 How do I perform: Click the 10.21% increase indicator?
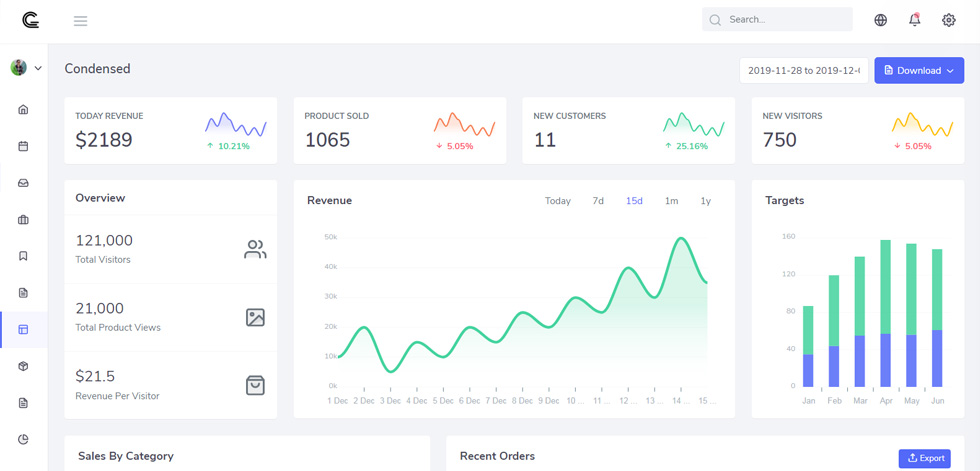click(228, 146)
